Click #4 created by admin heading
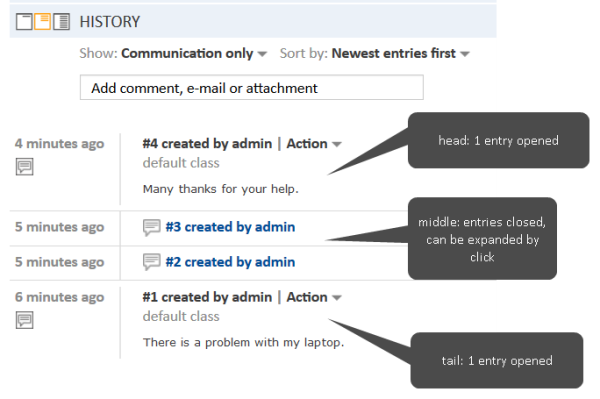The width and height of the screenshot is (600, 399). tap(207, 144)
